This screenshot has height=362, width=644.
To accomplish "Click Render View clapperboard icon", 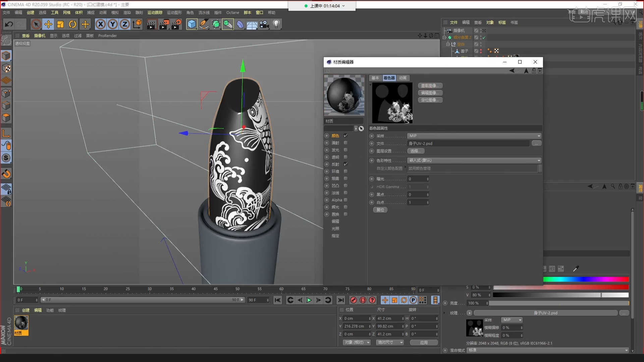I will point(152,24).
